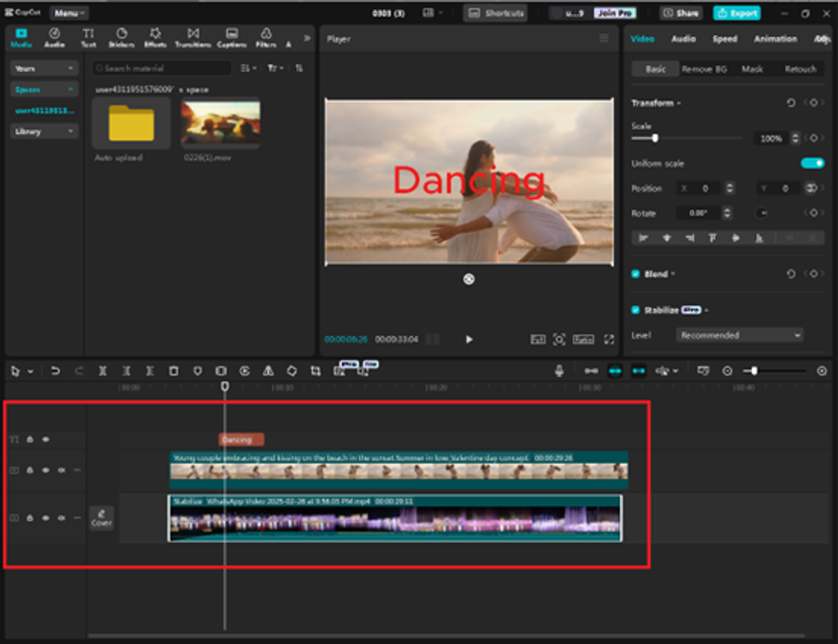The width and height of the screenshot is (838, 644).
Task: Toggle the Uniform scale switch
Action: (811, 163)
